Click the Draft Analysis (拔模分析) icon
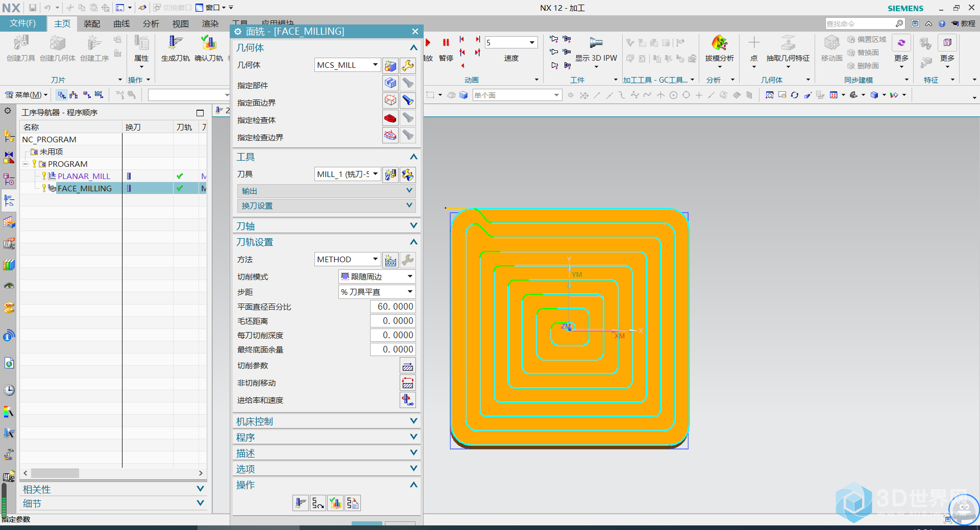 [719, 43]
